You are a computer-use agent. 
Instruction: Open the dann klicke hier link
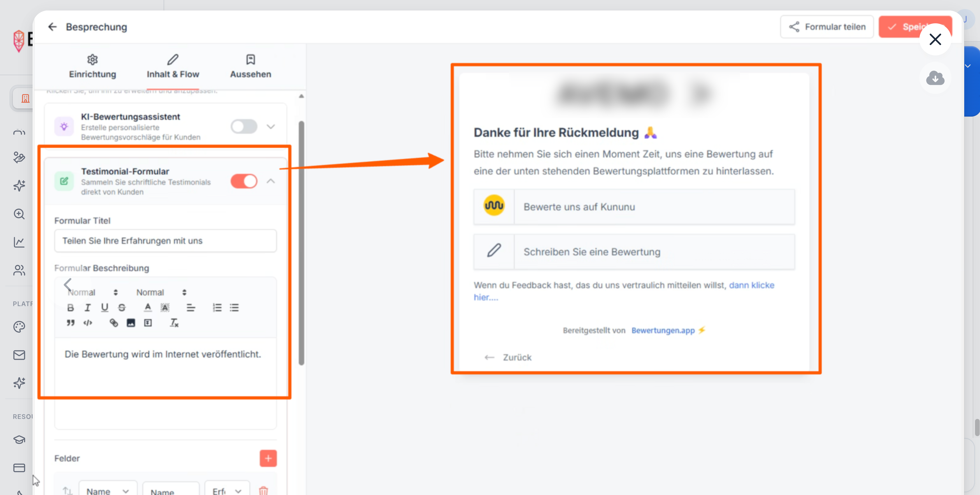tap(751, 285)
